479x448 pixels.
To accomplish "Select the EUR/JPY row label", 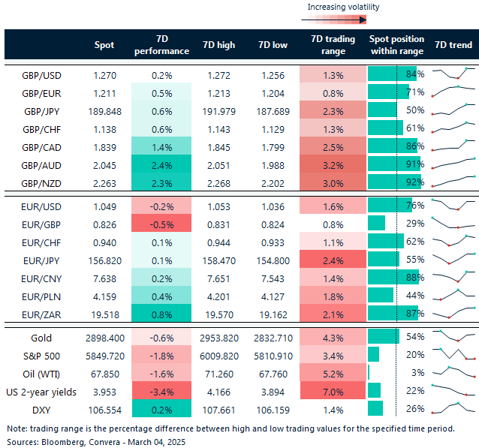I will tap(41, 261).
